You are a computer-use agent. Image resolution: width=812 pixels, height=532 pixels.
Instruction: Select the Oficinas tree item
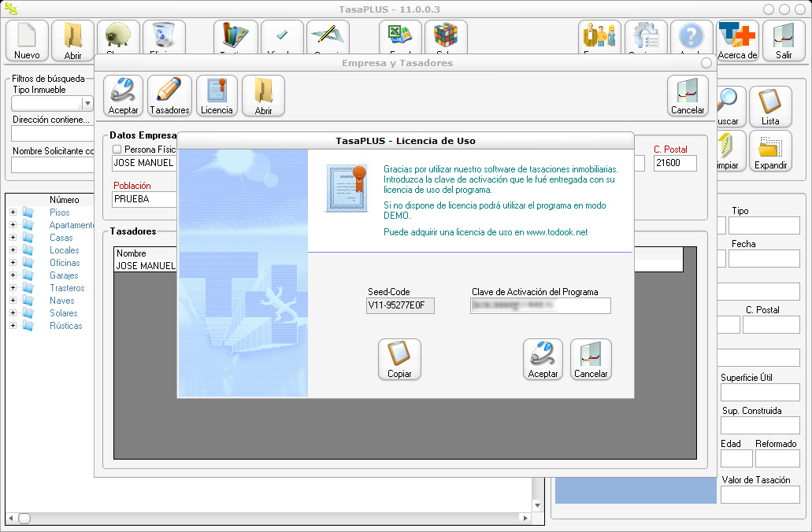pos(65,263)
